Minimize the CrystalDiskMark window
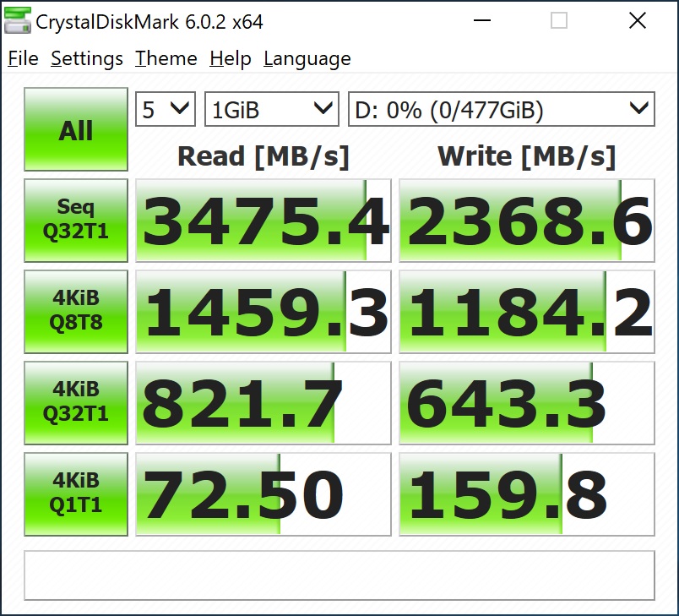679x616 pixels. [482, 20]
